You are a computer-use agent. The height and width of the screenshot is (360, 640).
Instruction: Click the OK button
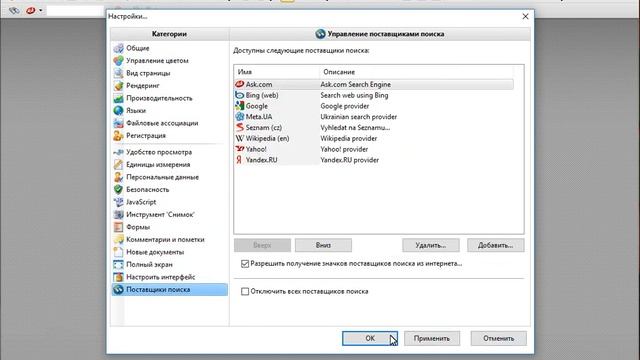(x=370, y=338)
